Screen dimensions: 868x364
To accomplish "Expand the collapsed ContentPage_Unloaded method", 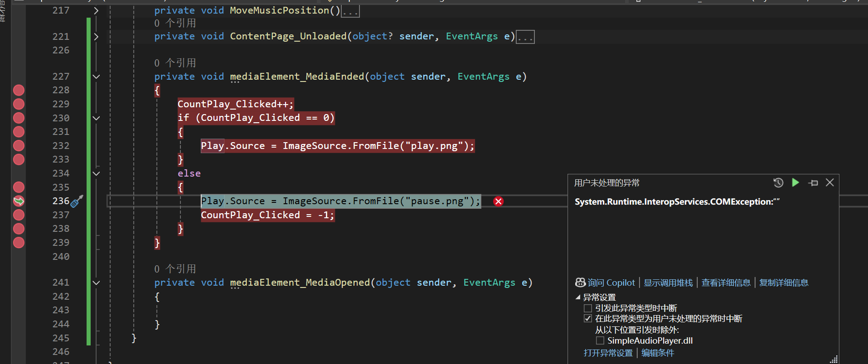I will tap(96, 37).
